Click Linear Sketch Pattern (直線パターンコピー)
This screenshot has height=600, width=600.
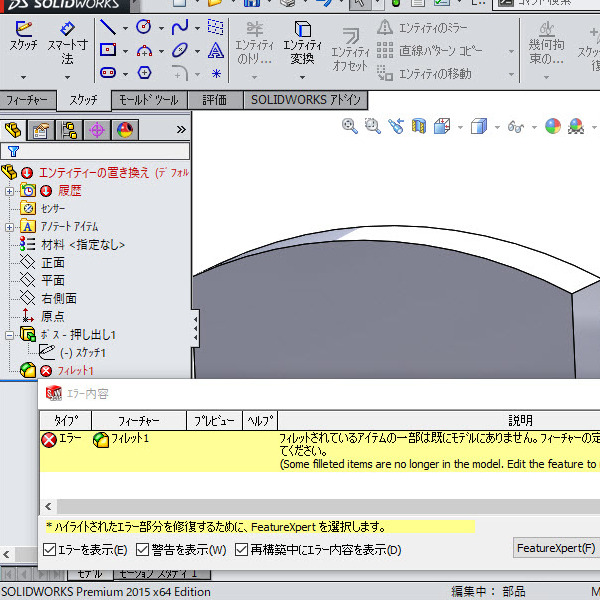(429, 51)
